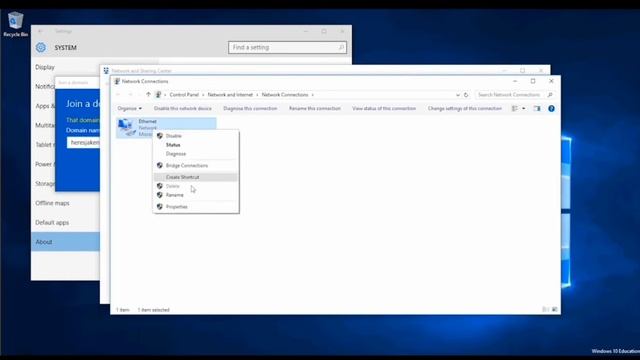Click the Network Connections title bar icon

tap(117, 81)
